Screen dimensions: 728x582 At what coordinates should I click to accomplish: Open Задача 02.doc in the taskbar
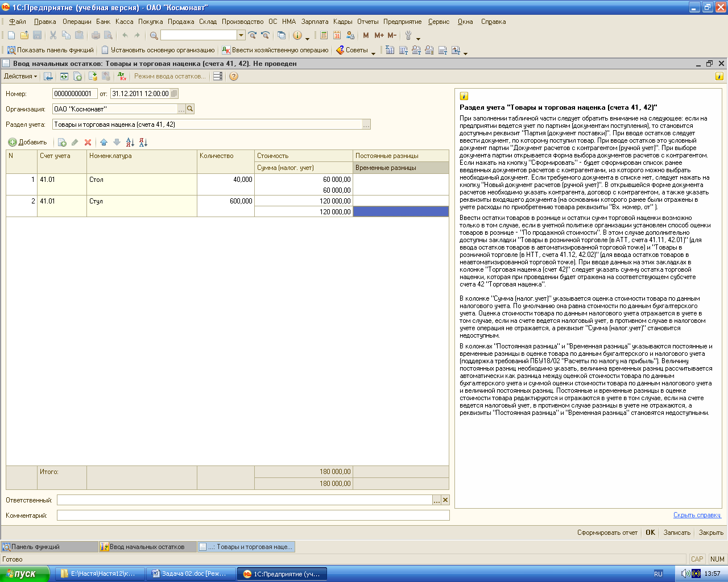(x=190, y=573)
